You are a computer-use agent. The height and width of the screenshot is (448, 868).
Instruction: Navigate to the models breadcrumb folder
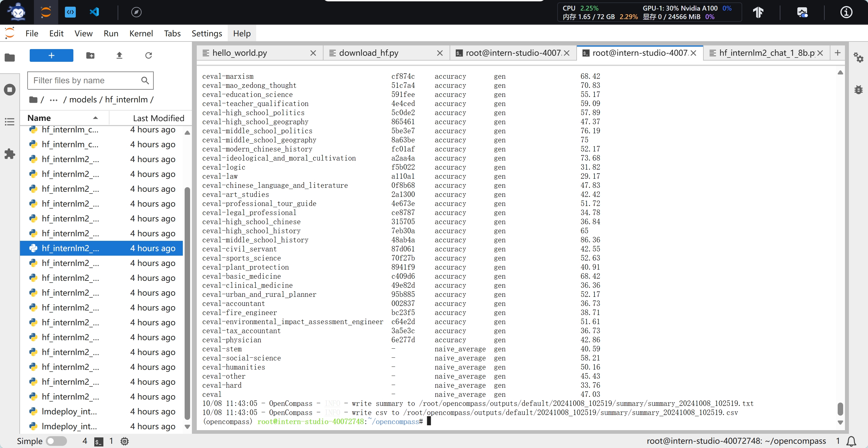[83, 100]
